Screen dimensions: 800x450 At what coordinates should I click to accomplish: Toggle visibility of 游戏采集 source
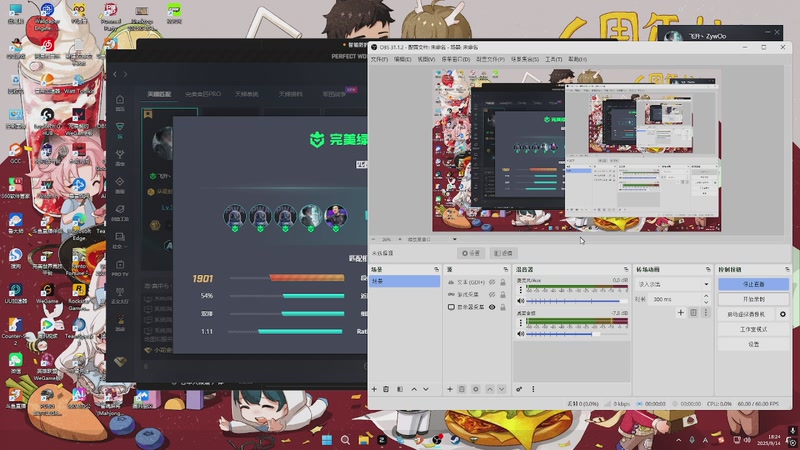pos(492,294)
